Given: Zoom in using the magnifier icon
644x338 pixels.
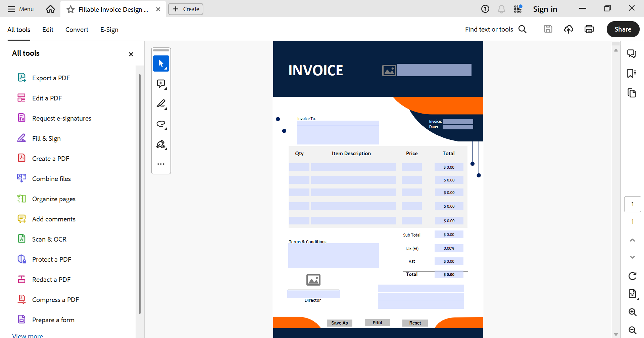Looking at the screenshot, I should [633, 312].
